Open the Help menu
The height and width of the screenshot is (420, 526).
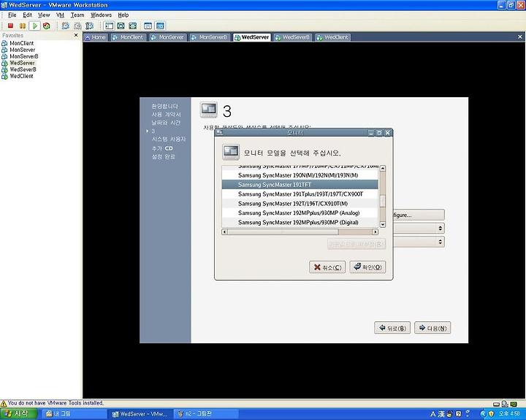pos(123,15)
